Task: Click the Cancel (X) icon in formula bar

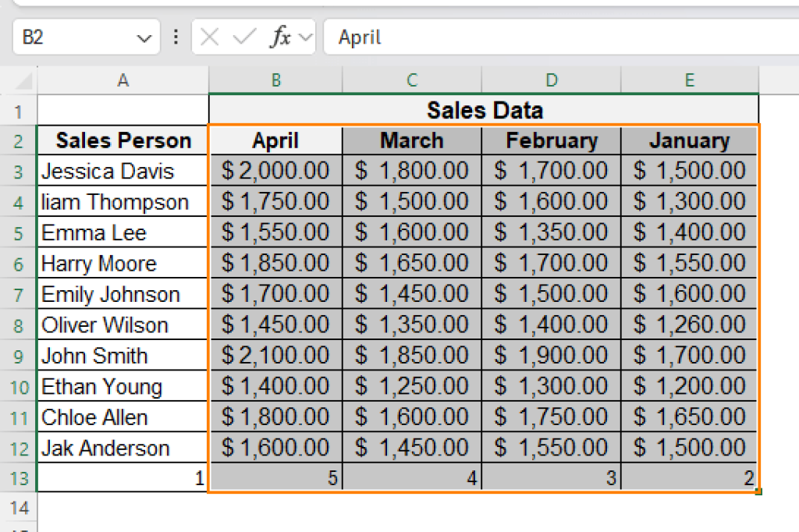Action: click(209, 37)
